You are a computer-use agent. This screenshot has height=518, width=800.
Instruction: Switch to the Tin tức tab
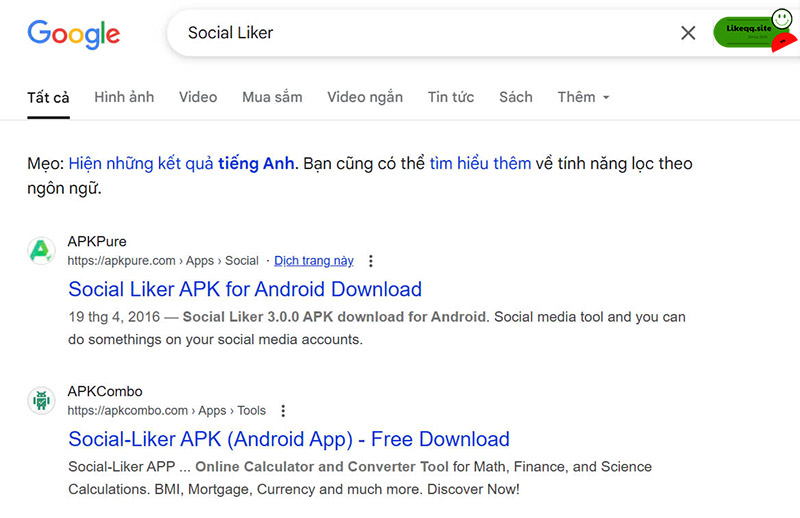pyautogui.click(x=451, y=97)
